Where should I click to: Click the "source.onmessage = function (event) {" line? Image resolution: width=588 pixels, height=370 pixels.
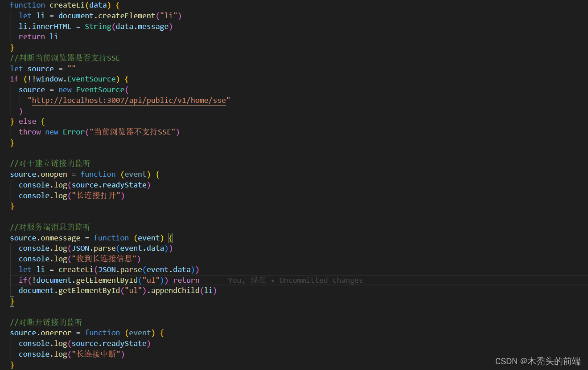tap(91, 238)
